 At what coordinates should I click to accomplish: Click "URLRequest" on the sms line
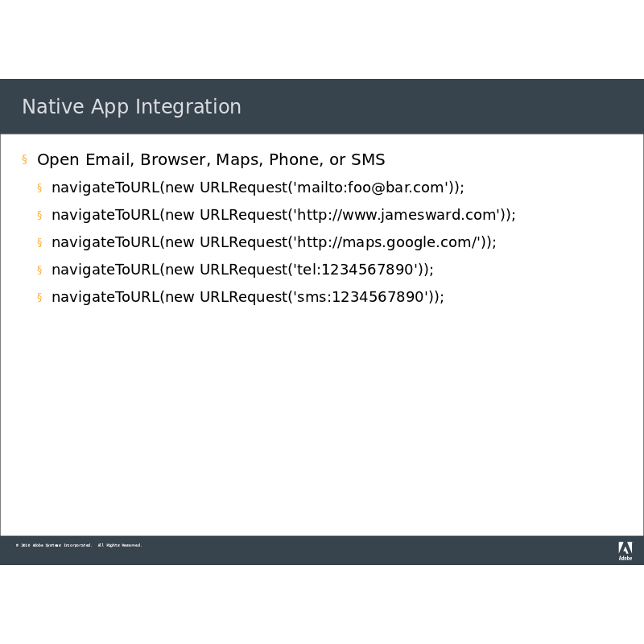point(243,297)
